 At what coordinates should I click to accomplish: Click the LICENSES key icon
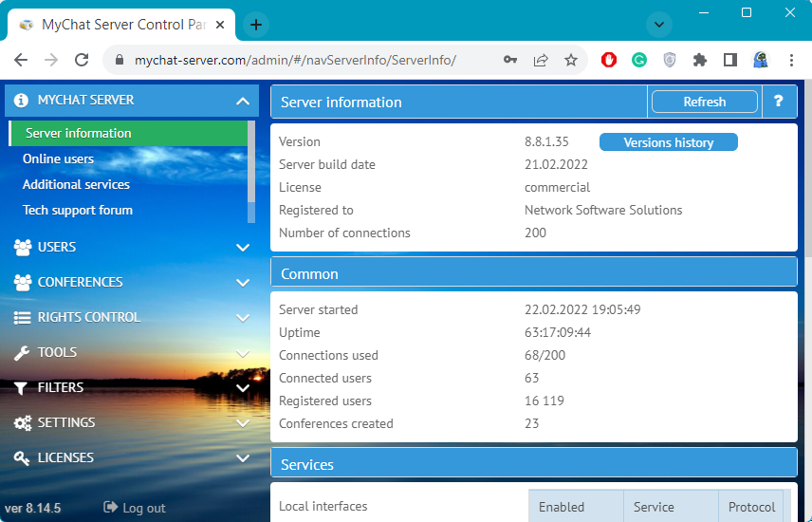point(22,458)
